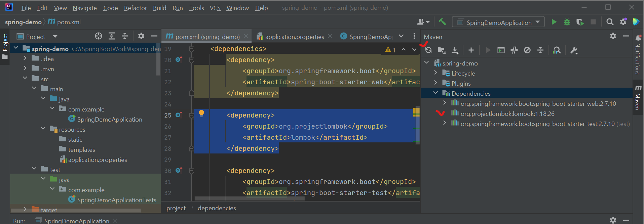The image size is (644, 224).
Task: Toggle the Project side tab
Action: (5, 46)
